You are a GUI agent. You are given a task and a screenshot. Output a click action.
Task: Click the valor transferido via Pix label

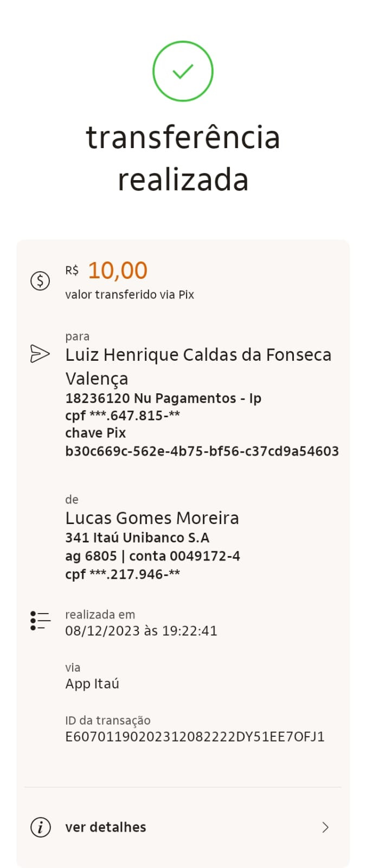coord(130,295)
